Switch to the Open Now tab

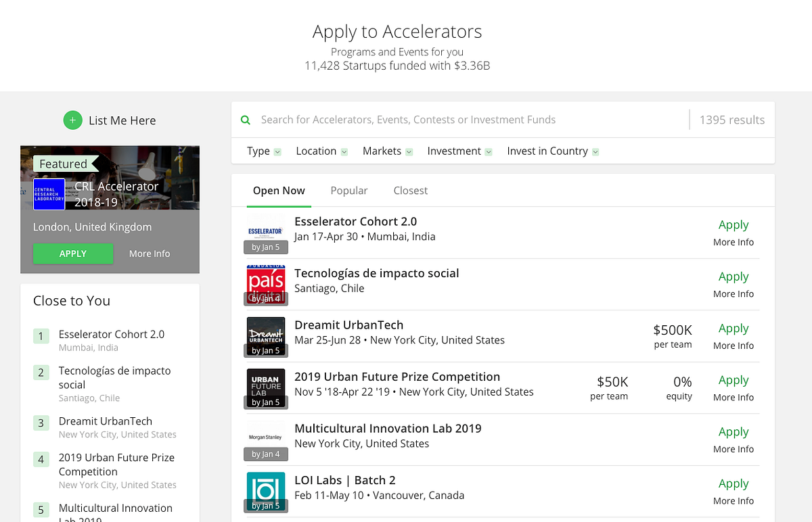pos(279,191)
